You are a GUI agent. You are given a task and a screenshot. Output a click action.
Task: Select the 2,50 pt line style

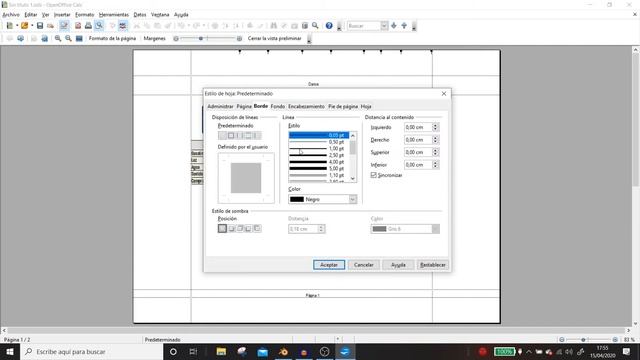pyautogui.click(x=318, y=155)
